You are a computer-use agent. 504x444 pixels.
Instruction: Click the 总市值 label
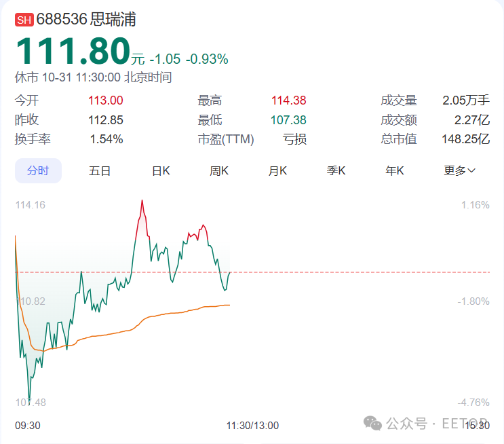[399, 139]
